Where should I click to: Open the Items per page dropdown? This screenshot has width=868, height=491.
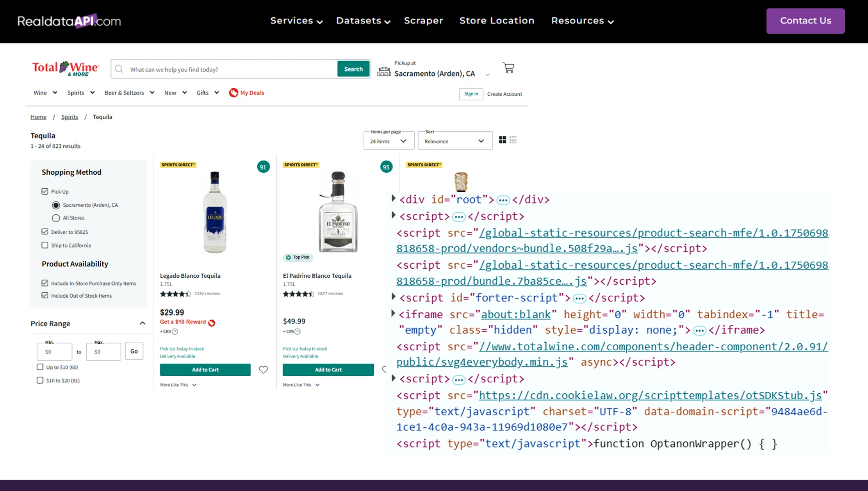[x=389, y=141]
